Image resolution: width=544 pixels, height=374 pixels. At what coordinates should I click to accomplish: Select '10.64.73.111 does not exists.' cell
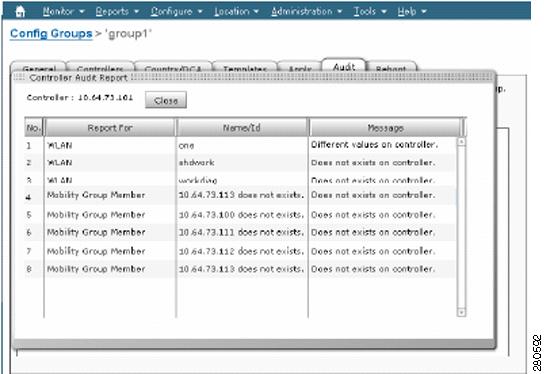point(241,232)
